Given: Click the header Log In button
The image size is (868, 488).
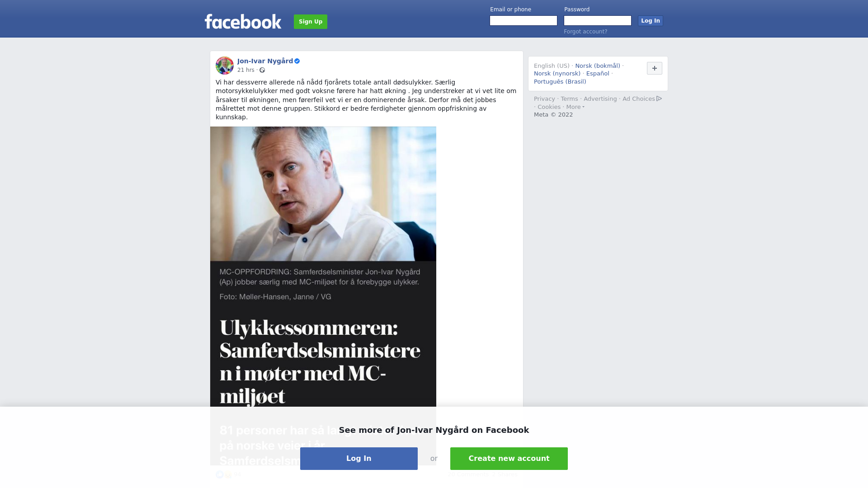Looking at the screenshot, I should [651, 21].
